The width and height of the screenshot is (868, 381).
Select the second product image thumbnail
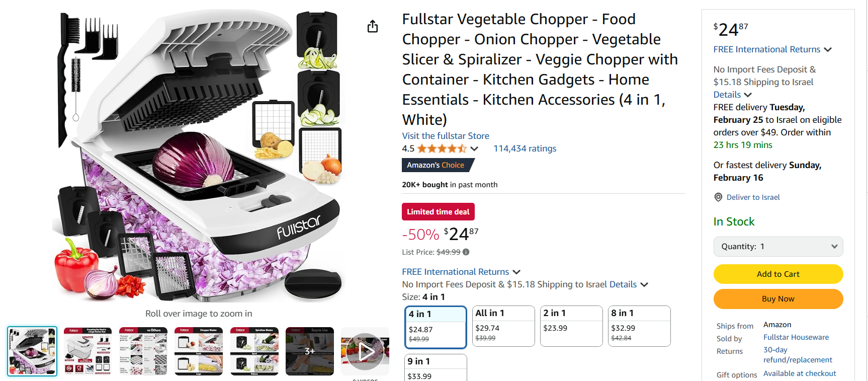[x=88, y=351]
